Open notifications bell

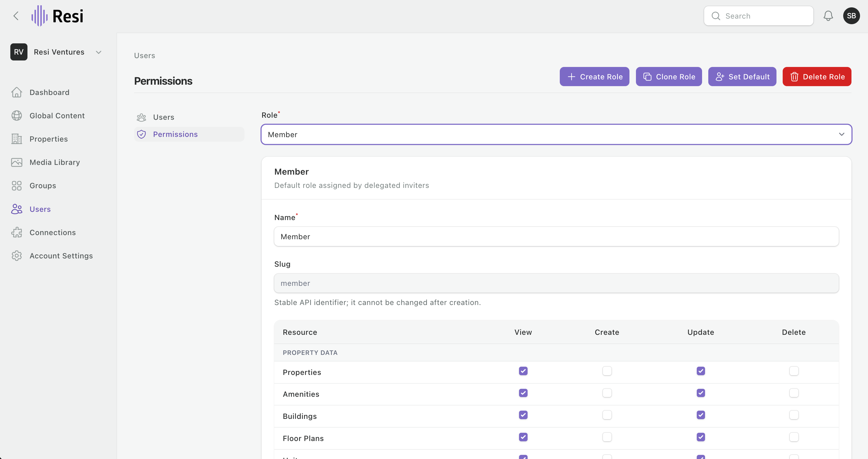pyautogui.click(x=828, y=16)
